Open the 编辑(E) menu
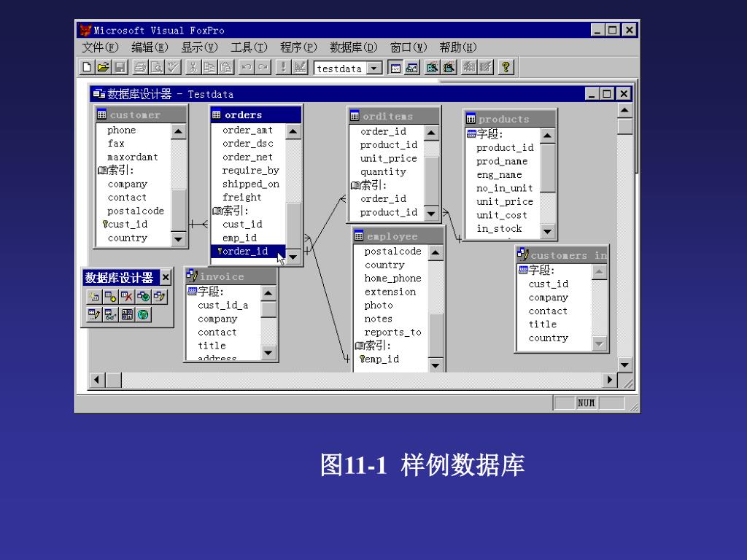This screenshot has height=560, width=747. point(150,47)
